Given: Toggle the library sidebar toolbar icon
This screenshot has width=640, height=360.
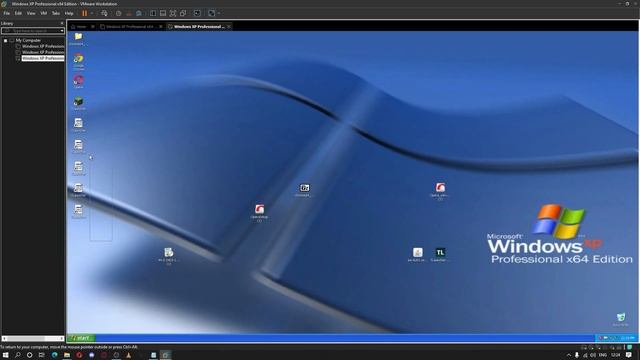Looking at the screenshot, I should [x=153, y=13].
